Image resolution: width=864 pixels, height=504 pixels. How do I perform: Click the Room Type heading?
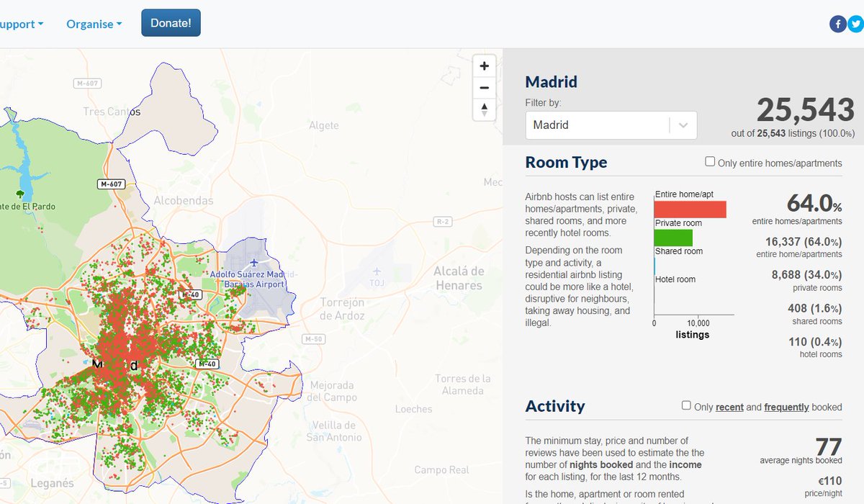567,162
